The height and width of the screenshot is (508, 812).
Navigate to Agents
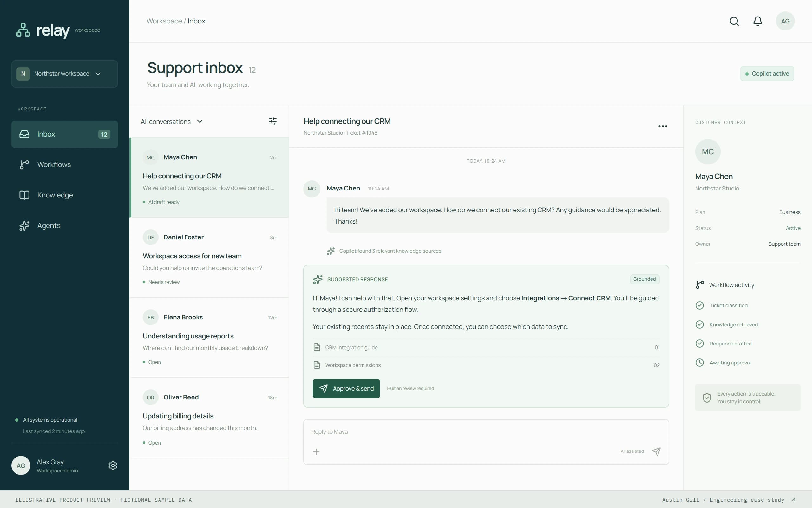(x=64, y=225)
